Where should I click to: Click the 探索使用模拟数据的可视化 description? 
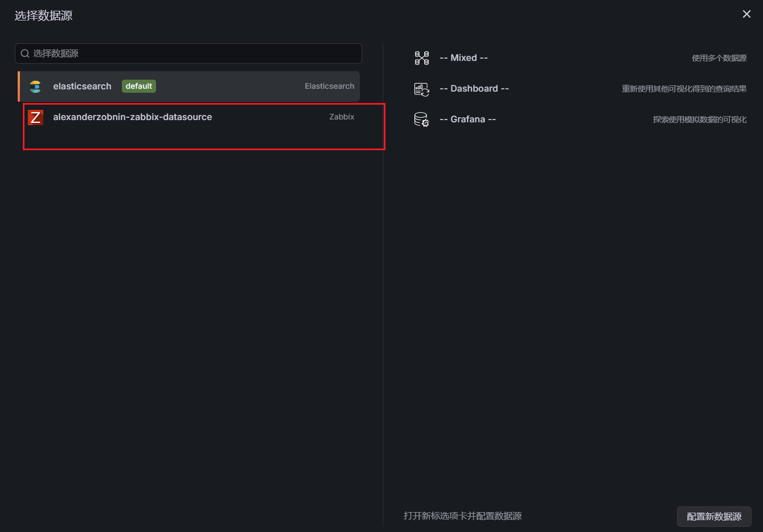click(699, 119)
